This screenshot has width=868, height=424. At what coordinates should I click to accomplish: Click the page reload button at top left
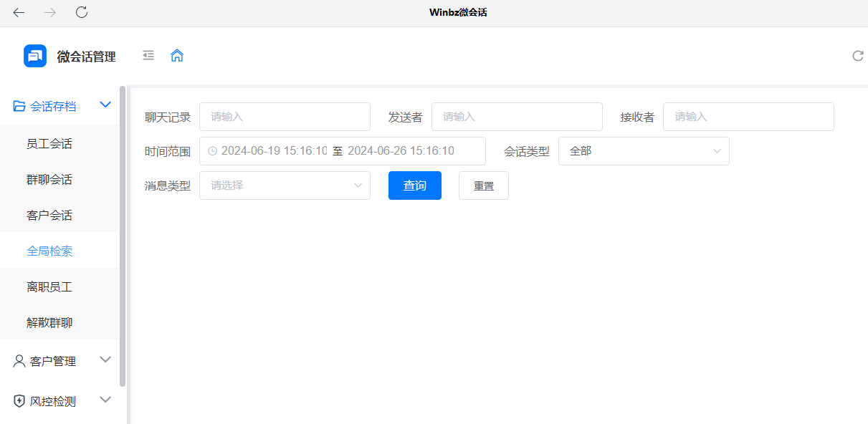(x=81, y=12)
